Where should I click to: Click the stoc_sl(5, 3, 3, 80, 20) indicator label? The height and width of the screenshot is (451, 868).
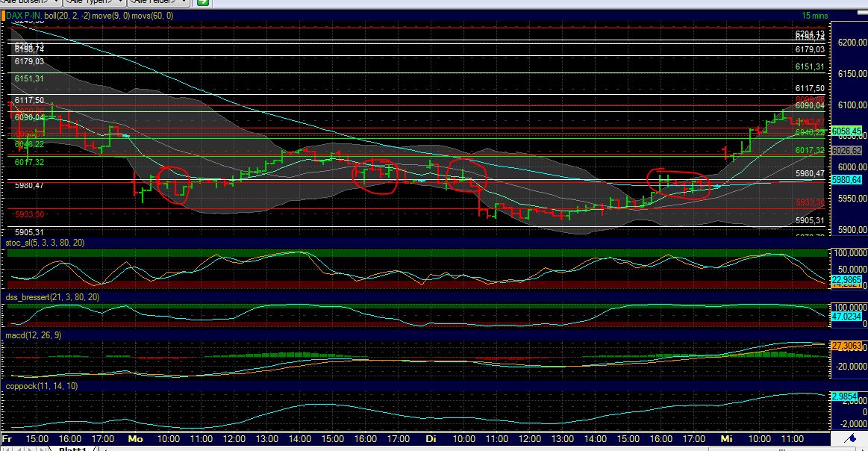[45, 243]
